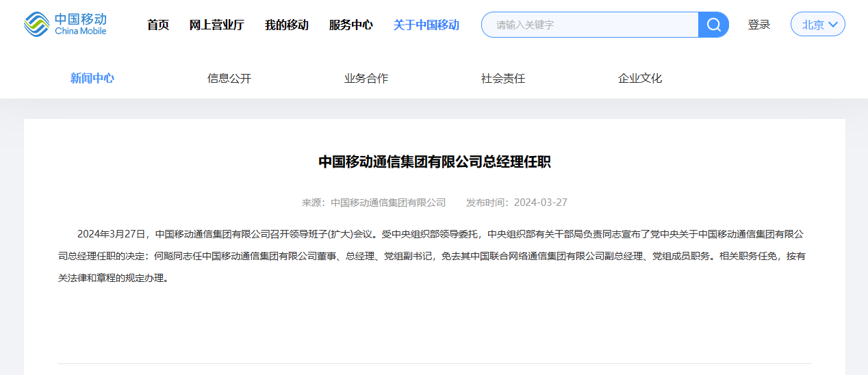
Task: Open 关于中国移动 menu item
Action: coord(426,25)
